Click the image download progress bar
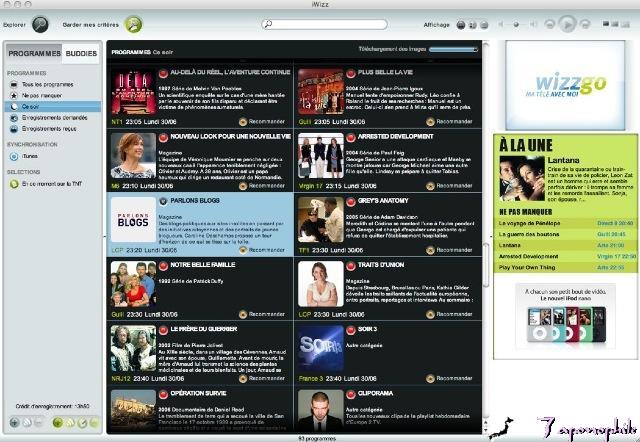 [x=453, y=49]
